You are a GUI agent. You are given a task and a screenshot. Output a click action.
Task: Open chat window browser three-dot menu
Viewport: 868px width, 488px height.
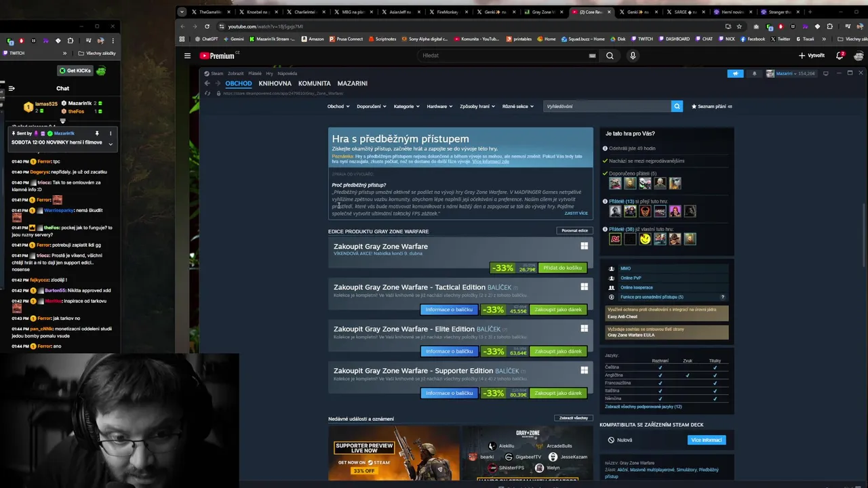113,41
